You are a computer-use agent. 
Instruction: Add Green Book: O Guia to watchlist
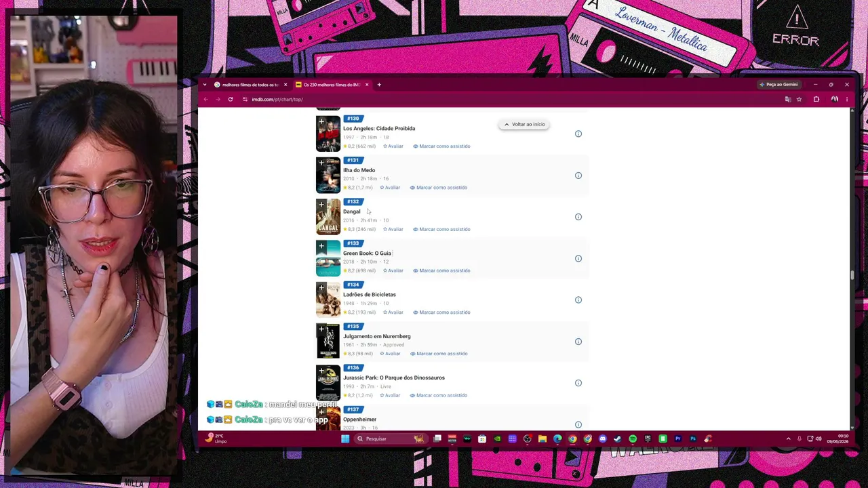point(321,247)
